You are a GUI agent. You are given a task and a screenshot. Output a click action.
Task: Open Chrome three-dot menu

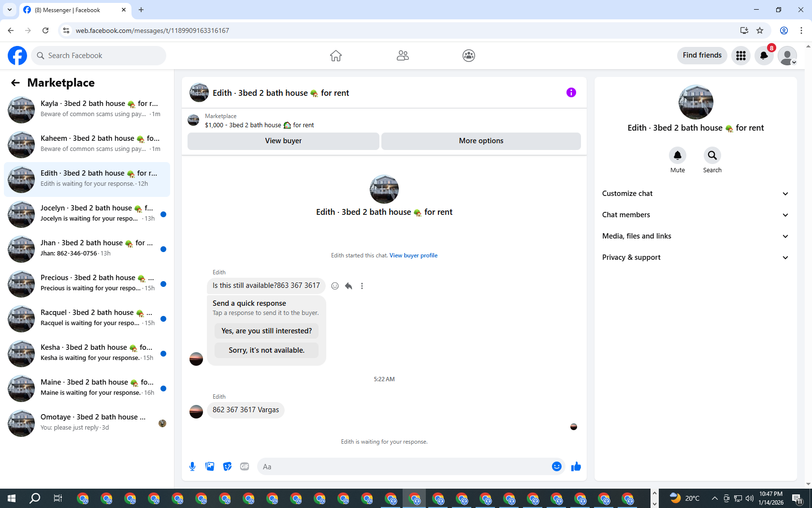801,30
